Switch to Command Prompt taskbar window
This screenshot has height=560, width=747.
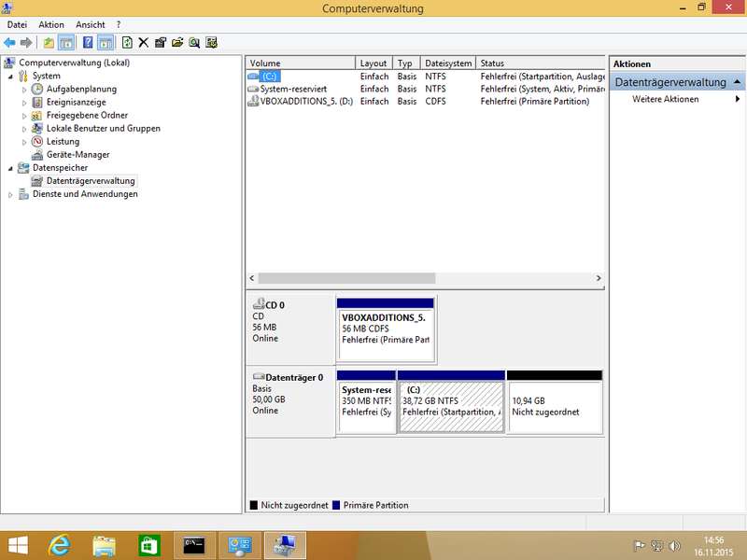click(194, 546)
